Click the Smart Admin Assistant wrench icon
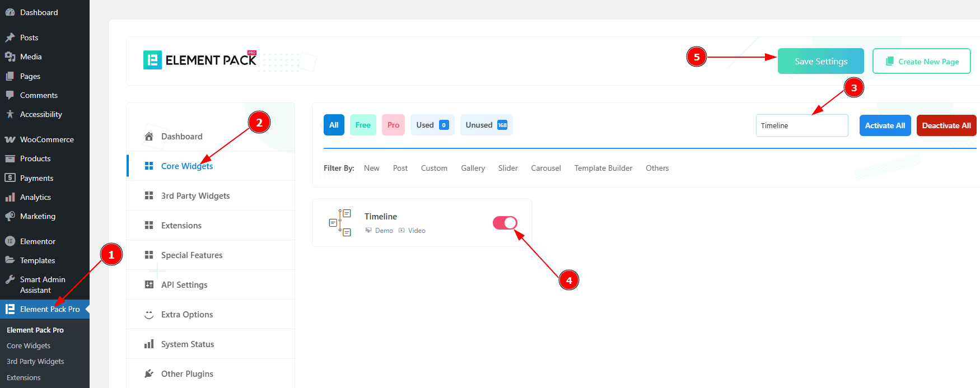 click(10, 279)
